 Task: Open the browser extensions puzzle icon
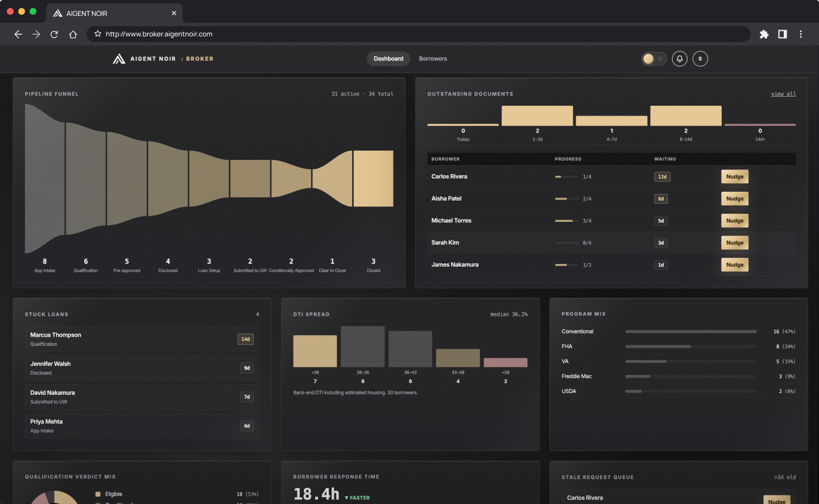coord(764,34)
